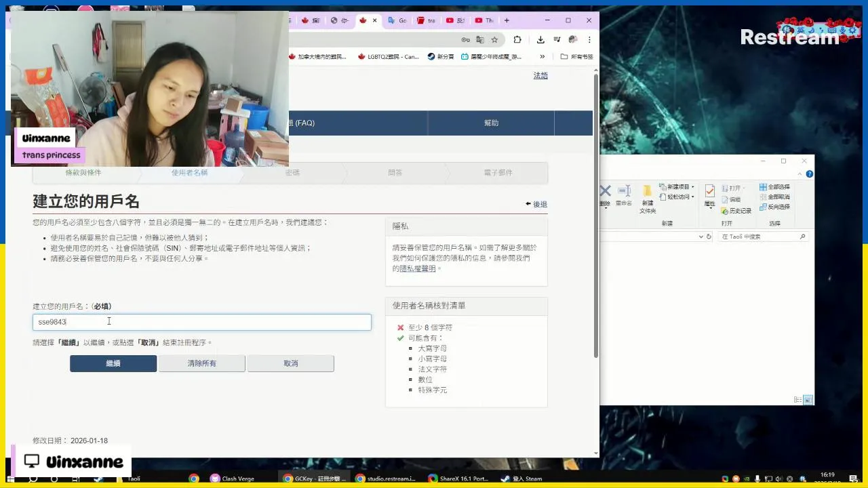The width and height of the screenshot is (868, 488).
Task: Click the 電子郵件 progress step
Action: click(x=498, y=173)
